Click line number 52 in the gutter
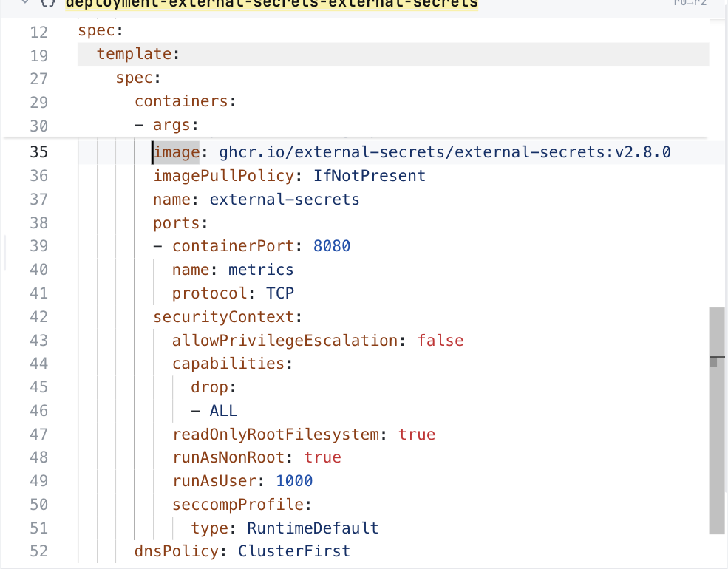Viewport: 728px width, 569px height. point(39,551)
